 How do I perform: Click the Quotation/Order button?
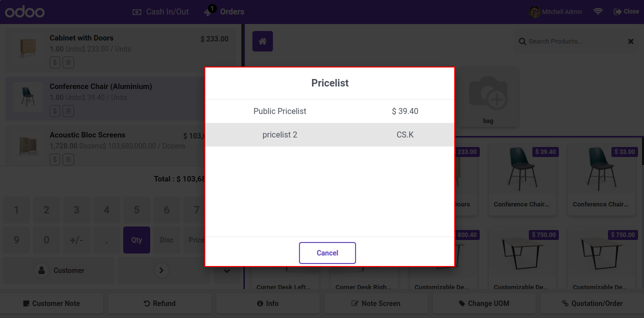pos(592,303)
